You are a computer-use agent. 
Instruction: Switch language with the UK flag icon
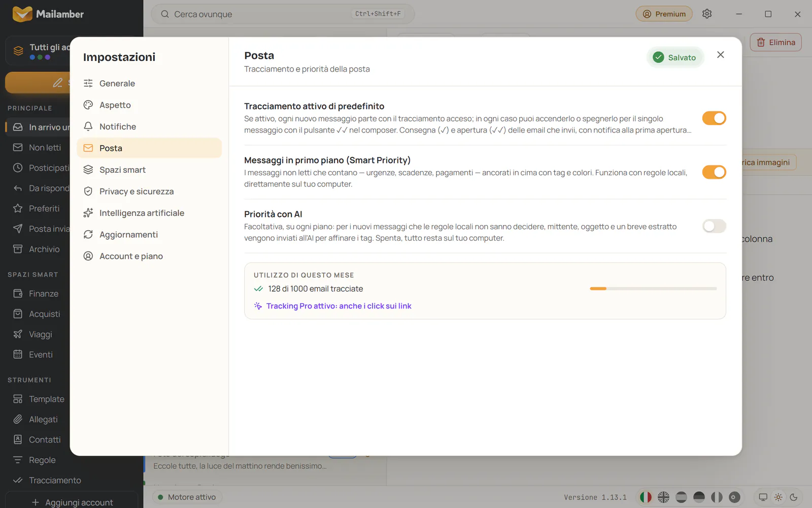point(663,497)
